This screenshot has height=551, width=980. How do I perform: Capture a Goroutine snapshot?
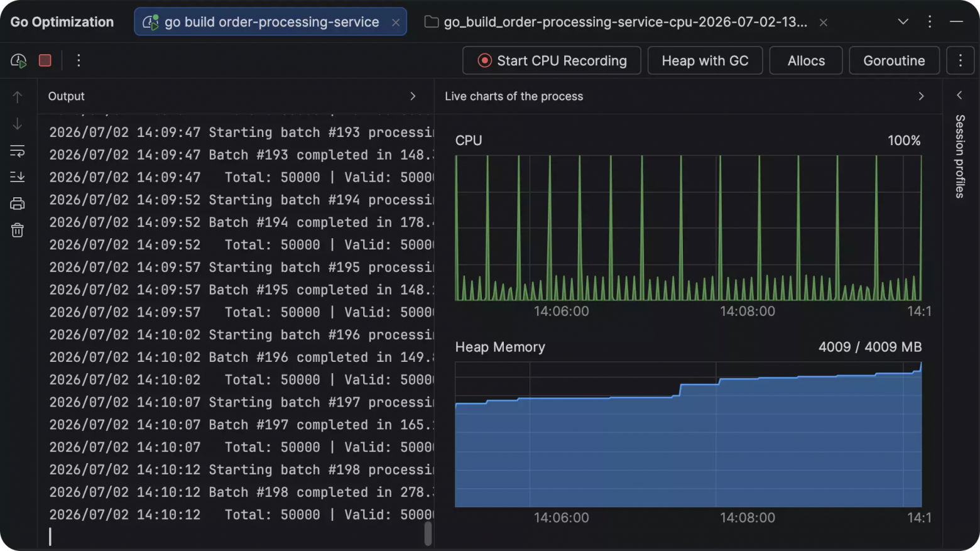point(894,60)
